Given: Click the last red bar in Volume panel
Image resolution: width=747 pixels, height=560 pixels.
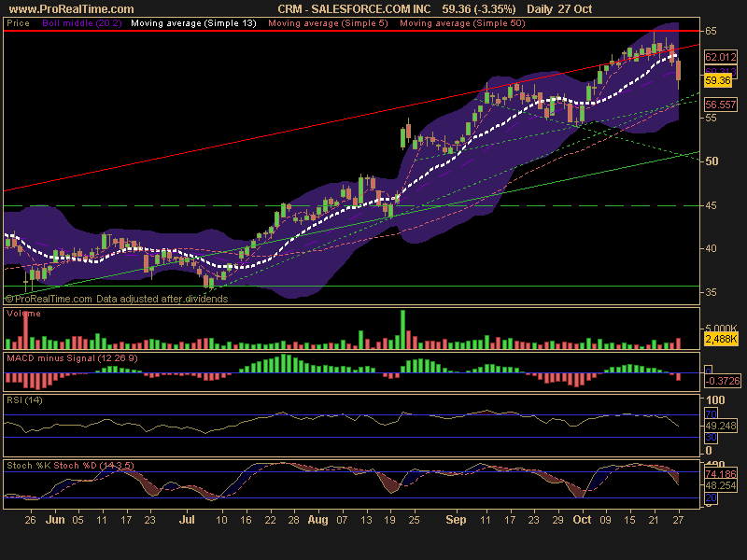Looking at the screenshot, I should click(679, 343).
